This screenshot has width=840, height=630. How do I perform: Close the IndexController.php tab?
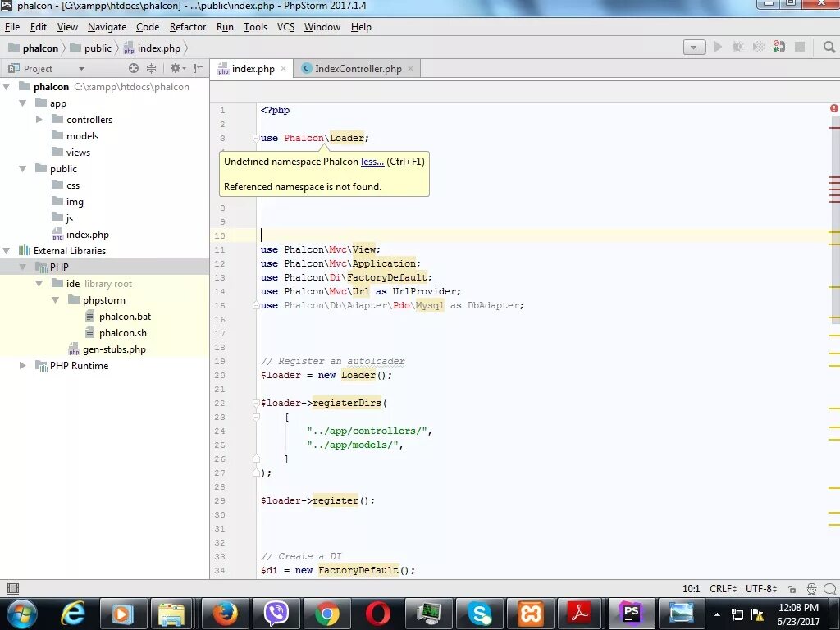point(410,68)
